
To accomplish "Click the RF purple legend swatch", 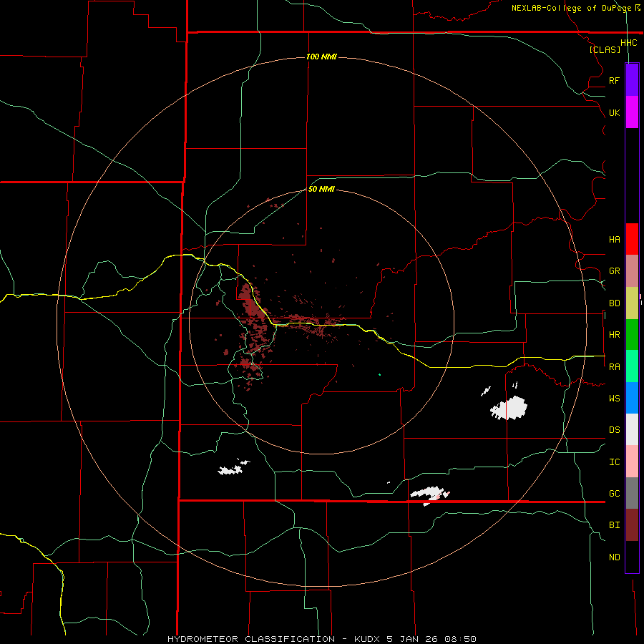I will click(632, 80).
